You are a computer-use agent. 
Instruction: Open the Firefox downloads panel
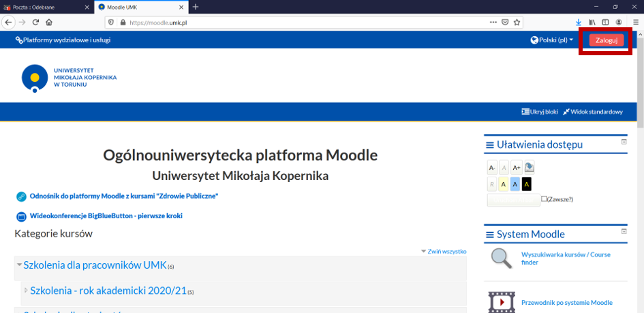point(579,23)
